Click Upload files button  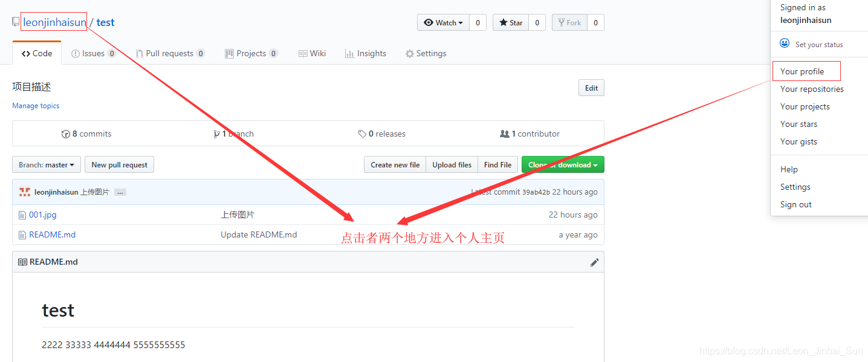pyautogui.click(x=452, y=164)
